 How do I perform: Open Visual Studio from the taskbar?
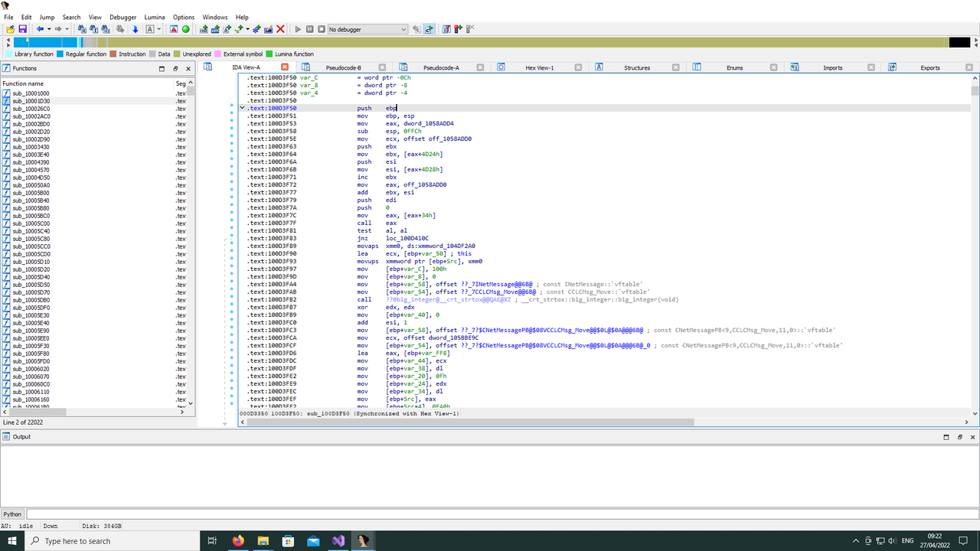[x=338, y=541]
